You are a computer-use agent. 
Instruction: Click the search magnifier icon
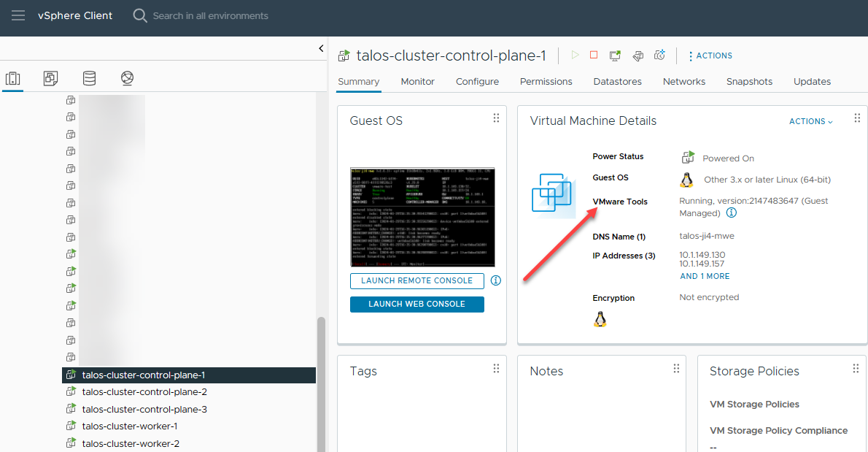pyautogui.click(x=140, y=15)
